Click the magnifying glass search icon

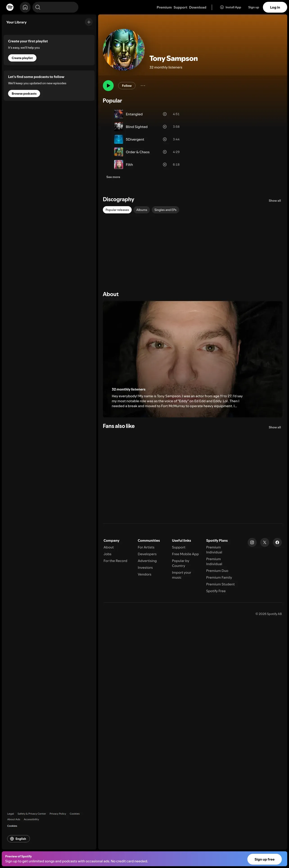(38, 7)
